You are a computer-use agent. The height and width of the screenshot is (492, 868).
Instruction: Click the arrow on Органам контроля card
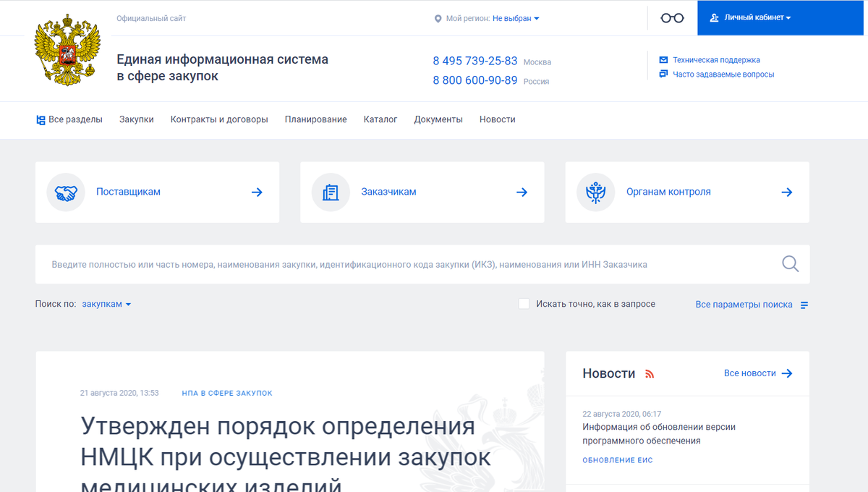pos(787,192)
